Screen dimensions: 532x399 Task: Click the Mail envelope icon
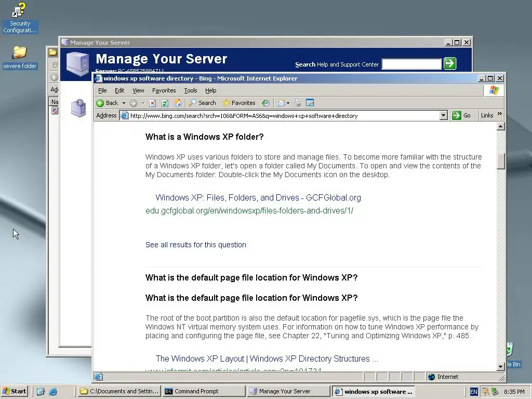(x=281, y=103)
